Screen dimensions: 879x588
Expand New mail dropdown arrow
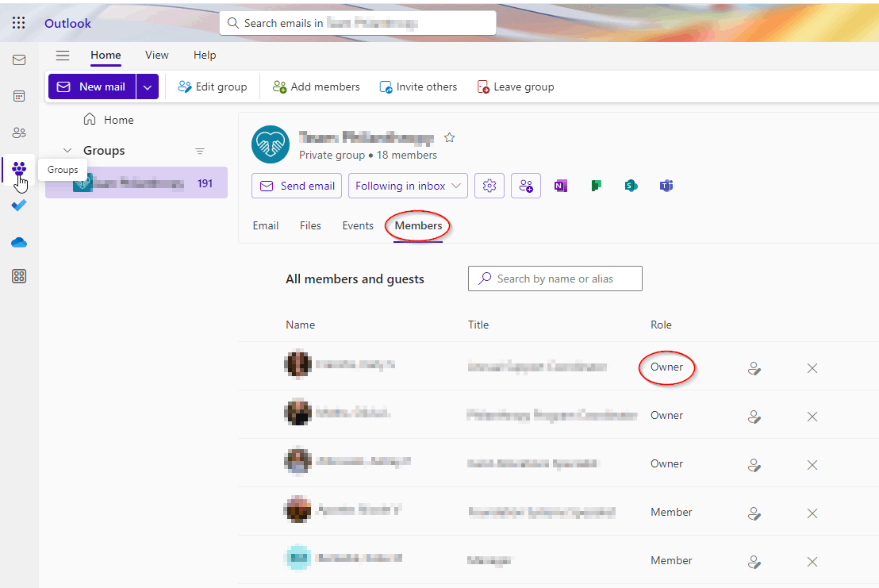point(148,86)
